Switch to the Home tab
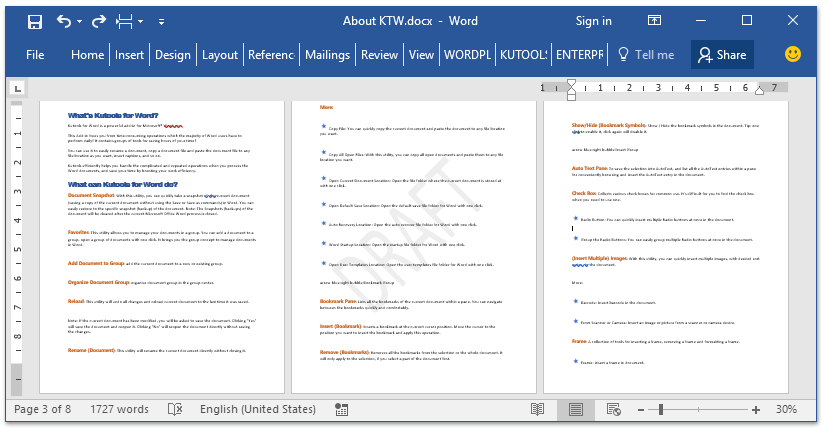 pos(87,55)
